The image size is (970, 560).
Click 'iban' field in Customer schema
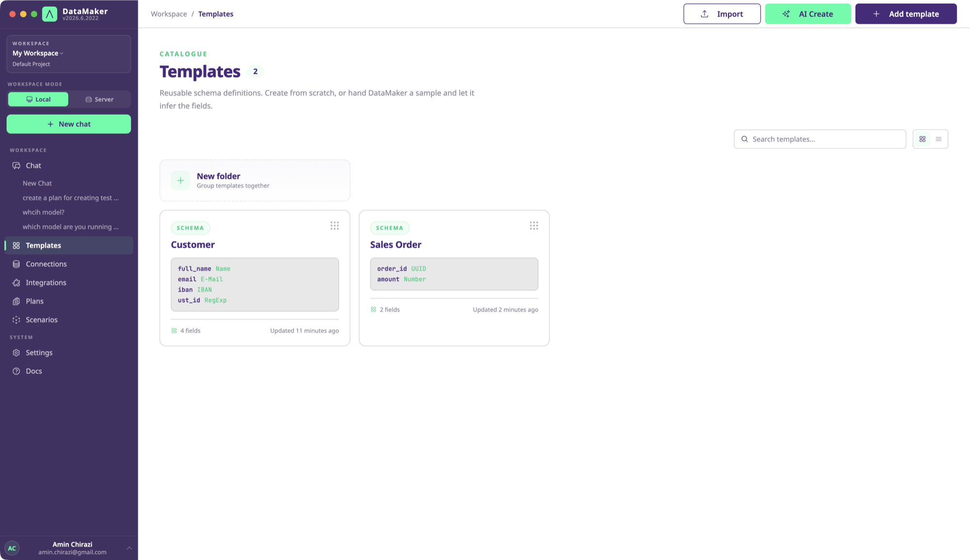coord(185,290)
